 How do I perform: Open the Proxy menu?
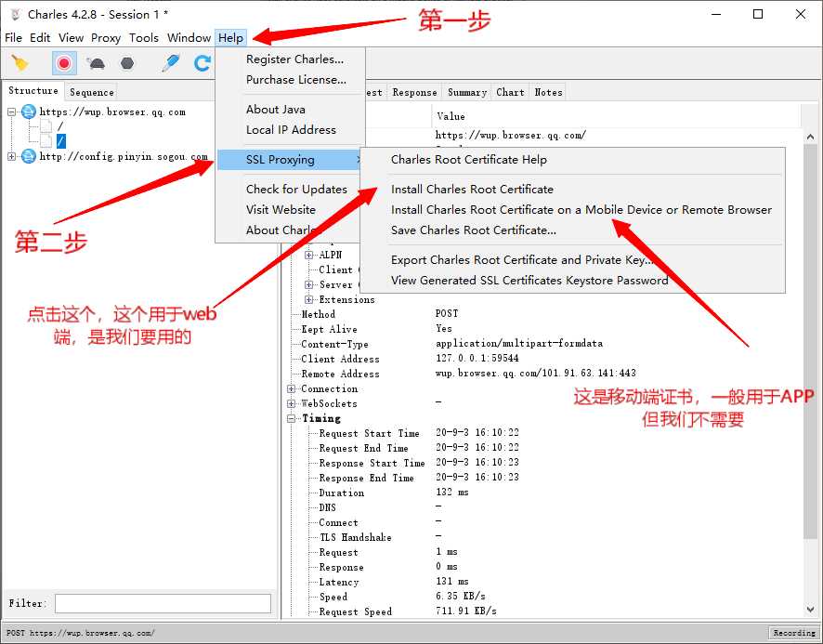pos(106,37)
